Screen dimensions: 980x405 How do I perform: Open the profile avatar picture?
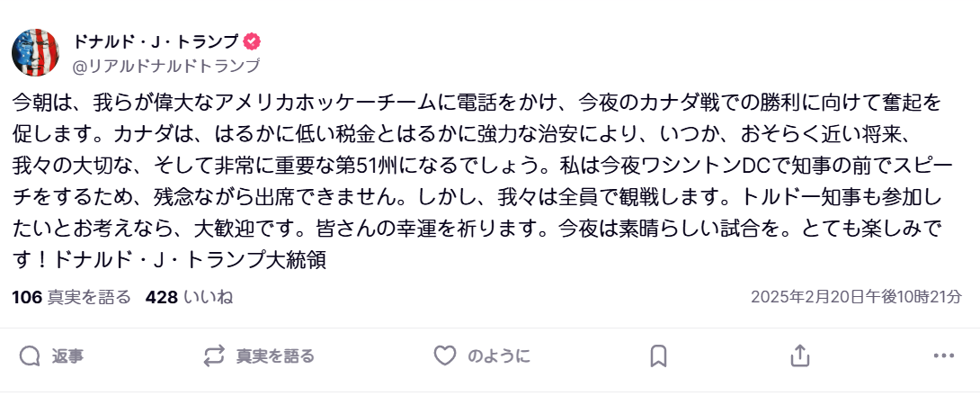click(35, 52)
